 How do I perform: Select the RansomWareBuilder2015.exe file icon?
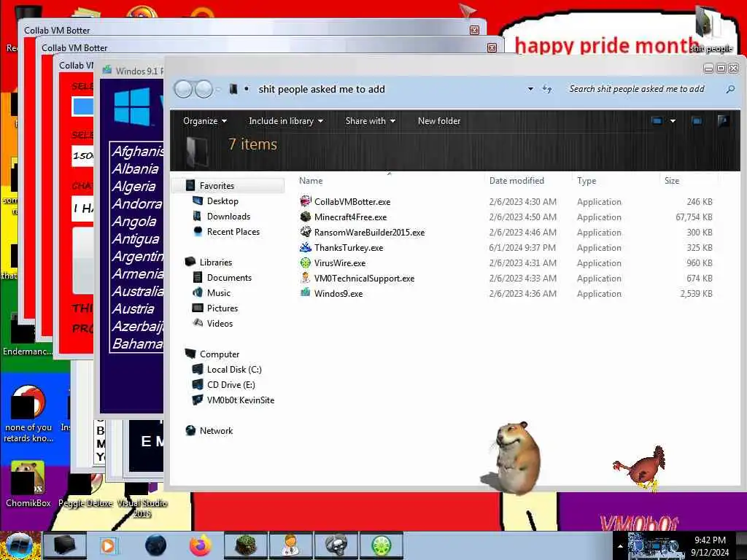pos(306,232)
